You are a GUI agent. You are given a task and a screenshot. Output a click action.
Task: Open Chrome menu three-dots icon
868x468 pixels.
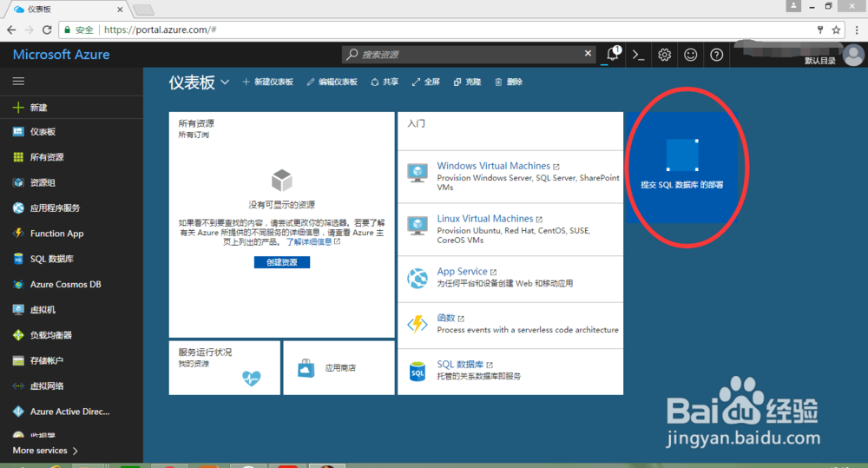click(857, 30)
